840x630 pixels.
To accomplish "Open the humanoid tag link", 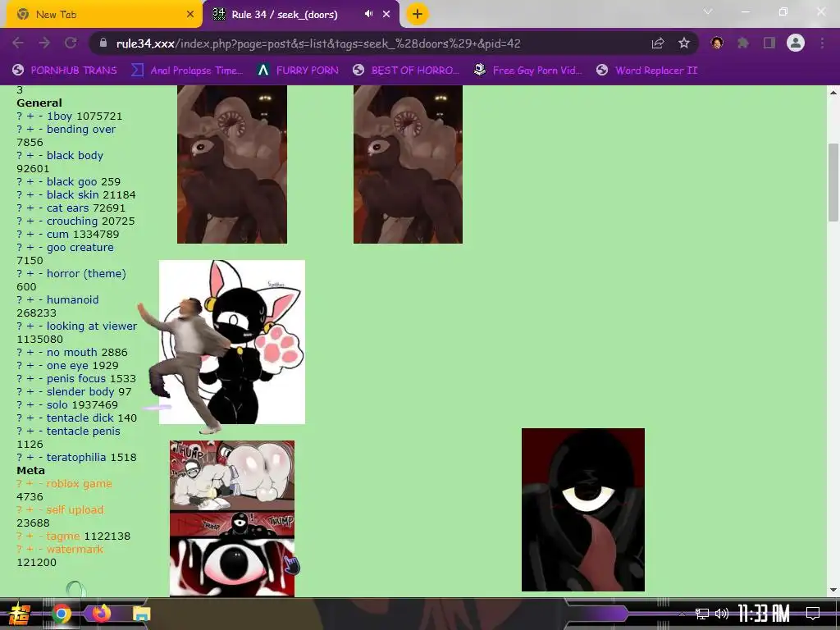I will (x=73, y=300).
